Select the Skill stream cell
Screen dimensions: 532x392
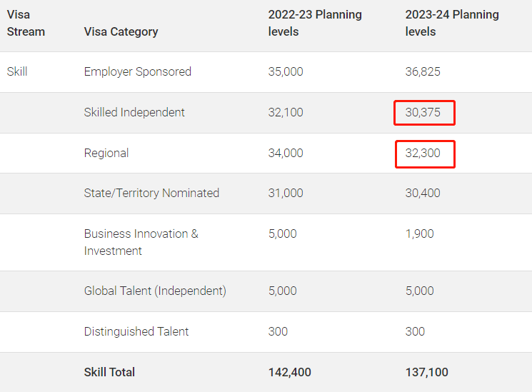click(x=17, y=71)
